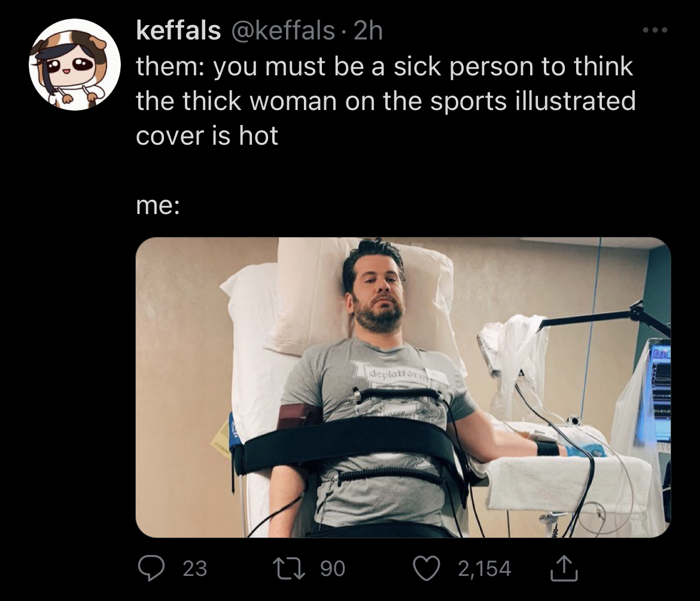Image resolution: width=700 pixels, height=601 pixels.
Task: Open the @keffals handle link
Action: (x=282, y=30)
